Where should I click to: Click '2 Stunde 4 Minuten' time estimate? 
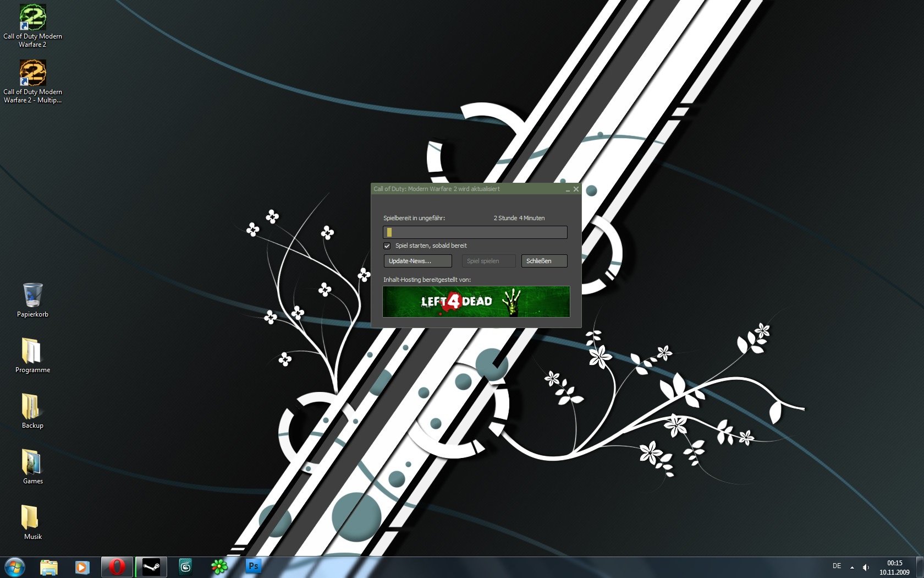pyautogui.click(x=519, y=218)
